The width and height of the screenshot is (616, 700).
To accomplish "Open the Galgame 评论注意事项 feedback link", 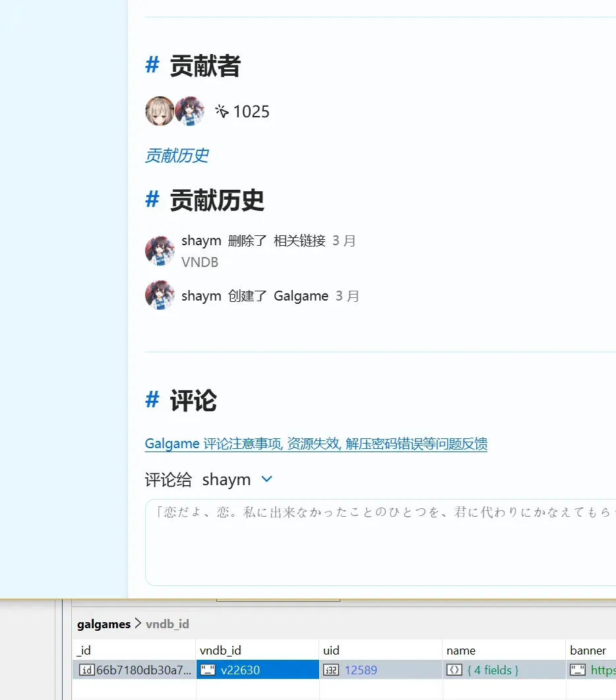I will coord(316,444).
